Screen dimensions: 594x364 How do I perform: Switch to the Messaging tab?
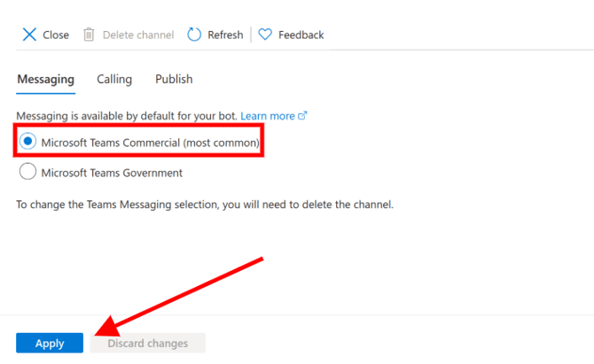coord(45,79)
